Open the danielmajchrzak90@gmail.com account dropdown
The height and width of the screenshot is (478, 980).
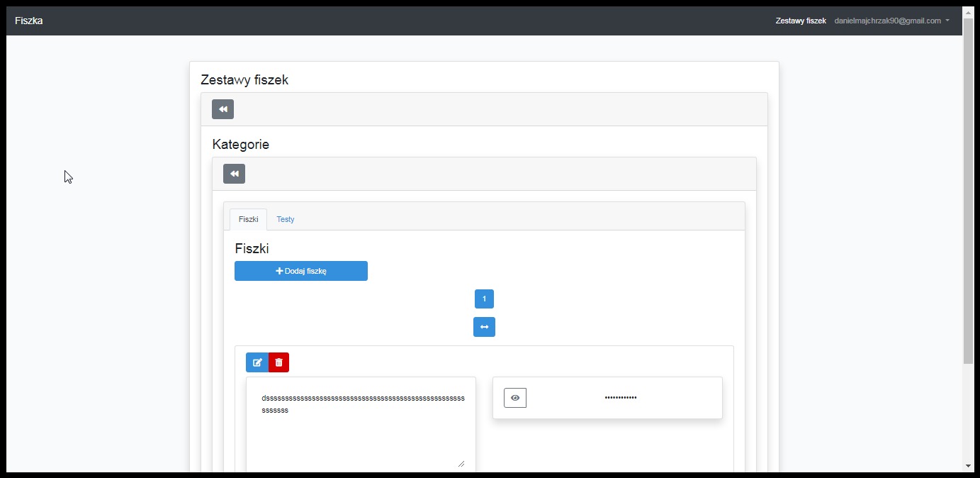pos(891,21)
